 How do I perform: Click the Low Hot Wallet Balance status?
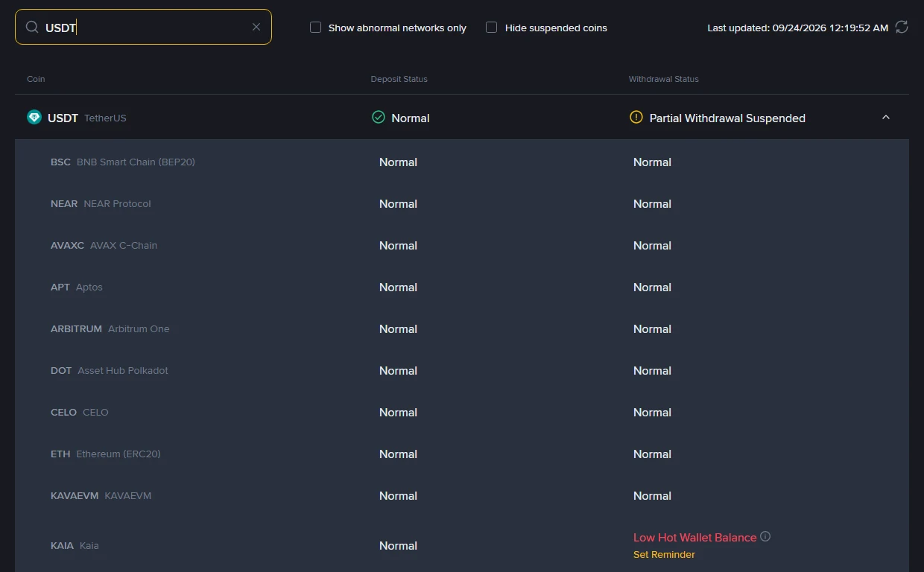point(694,537)
